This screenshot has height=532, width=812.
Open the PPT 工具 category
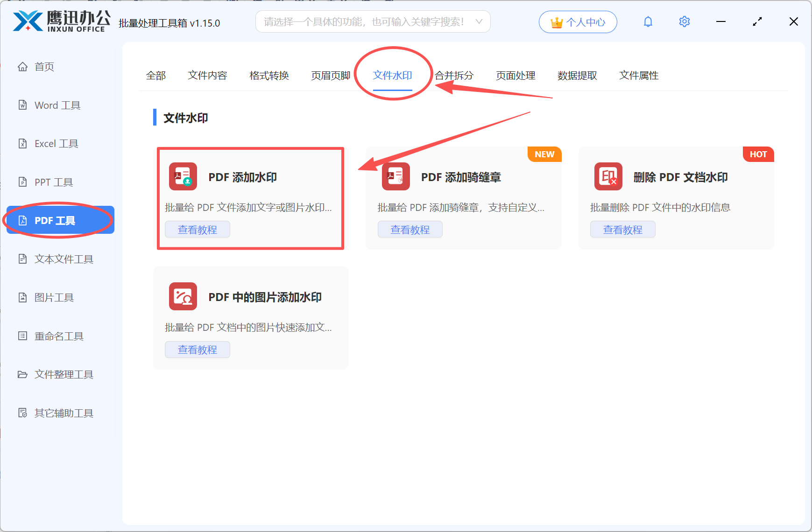[53, 182]
